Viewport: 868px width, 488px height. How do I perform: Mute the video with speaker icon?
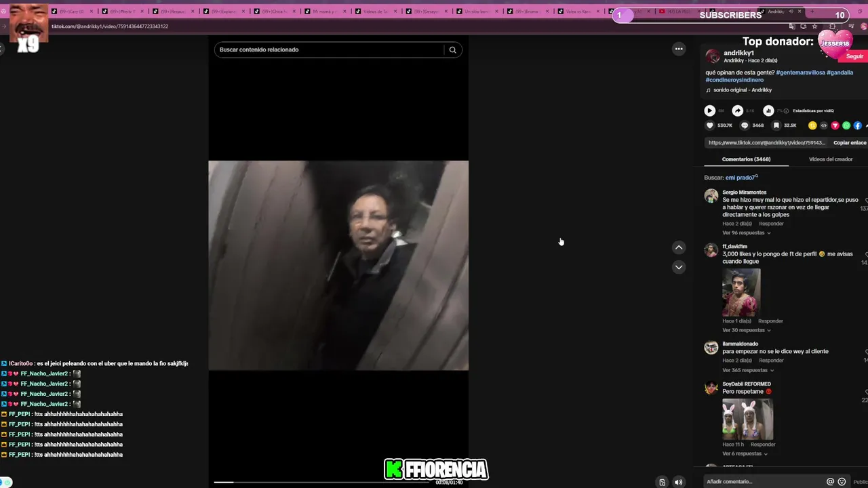[678, 483]
